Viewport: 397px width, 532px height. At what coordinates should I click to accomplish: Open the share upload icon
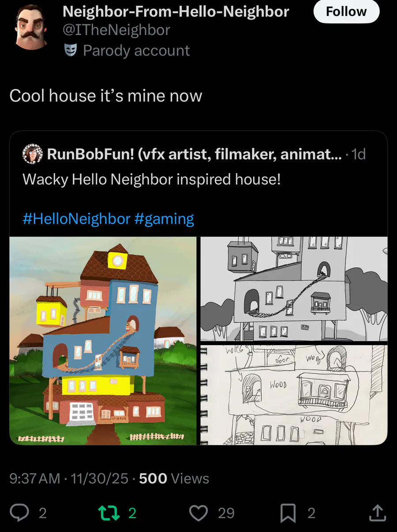pos(377,513)
